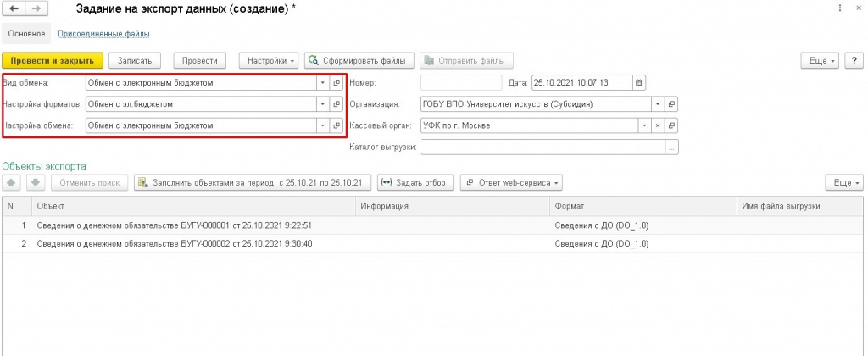Click the Записать button
868x356 pixels.
pos(135,60)
